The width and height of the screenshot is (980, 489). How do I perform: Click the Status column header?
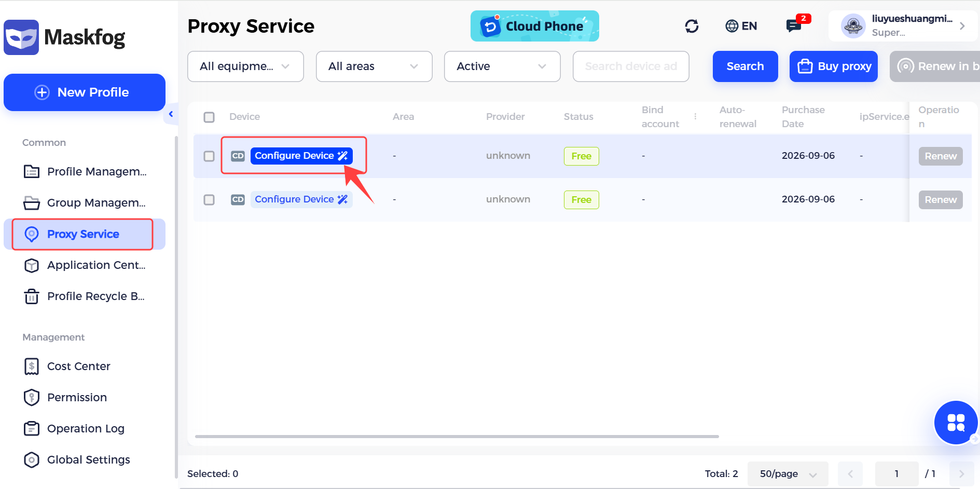pyautogui.click(x=578, y=117)
